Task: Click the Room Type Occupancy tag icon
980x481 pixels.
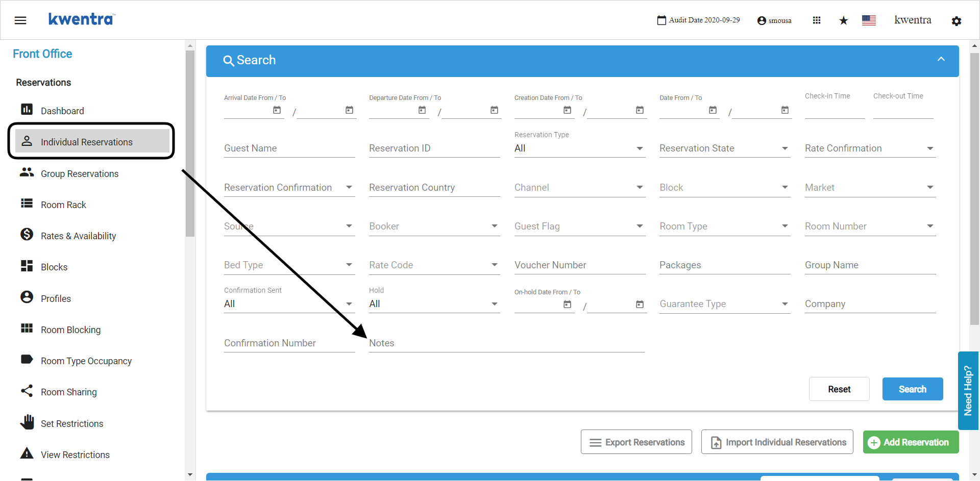Action: coord(27,359)
